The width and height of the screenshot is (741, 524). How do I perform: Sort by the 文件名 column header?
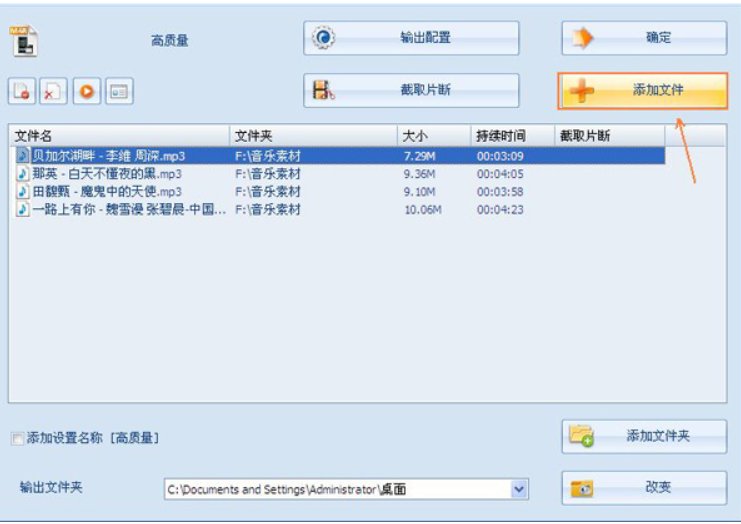point(119,136)
